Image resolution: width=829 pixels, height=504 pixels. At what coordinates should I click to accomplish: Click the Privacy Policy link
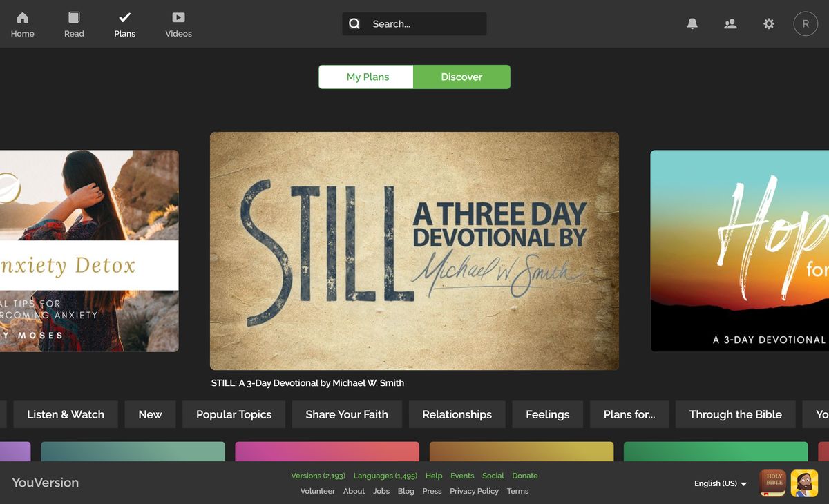coord(474,491)
